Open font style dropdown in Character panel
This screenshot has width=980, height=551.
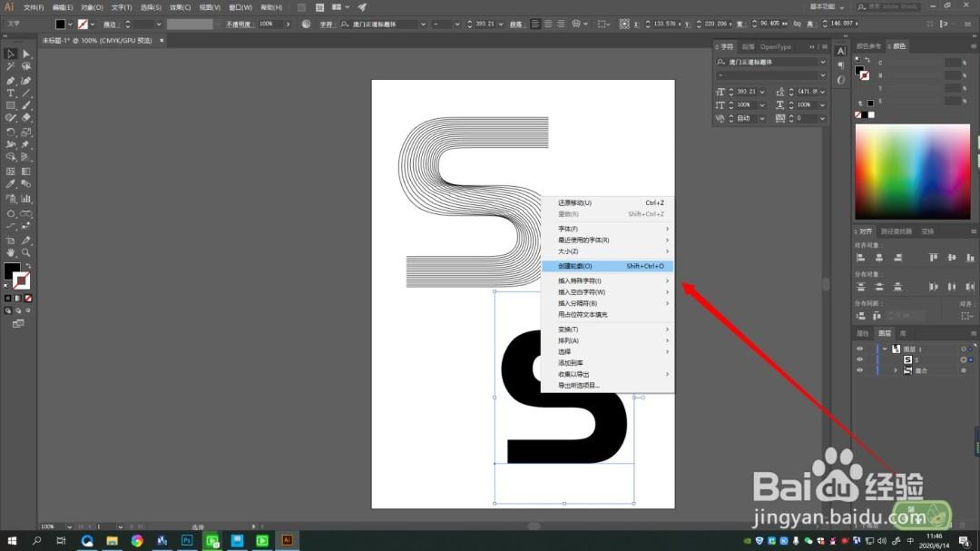[x=822, y=75]
